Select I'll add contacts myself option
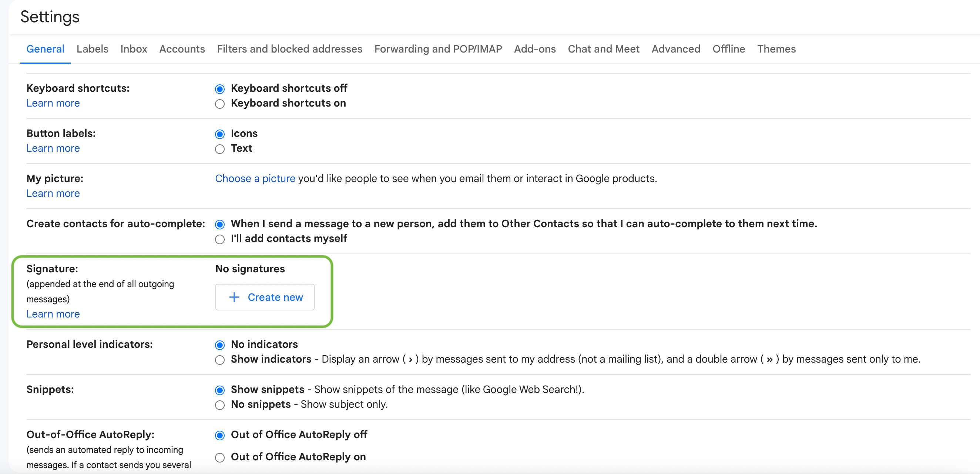 pos(219,239)
